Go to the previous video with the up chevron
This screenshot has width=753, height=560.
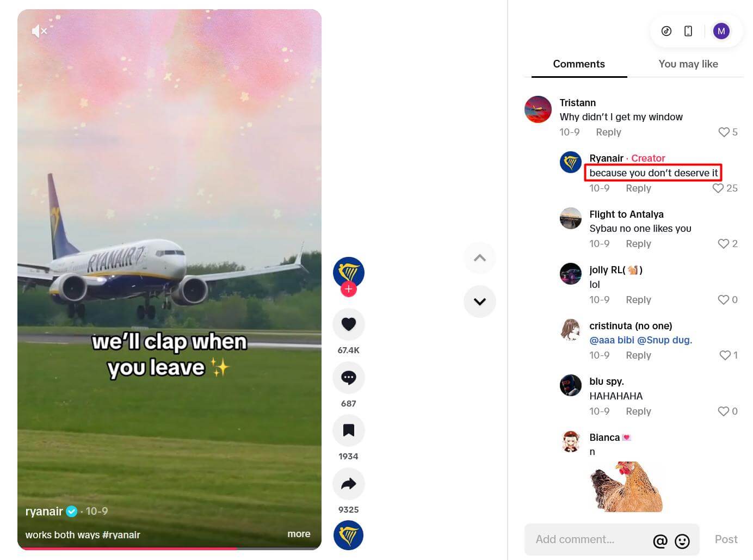(479, 257)
